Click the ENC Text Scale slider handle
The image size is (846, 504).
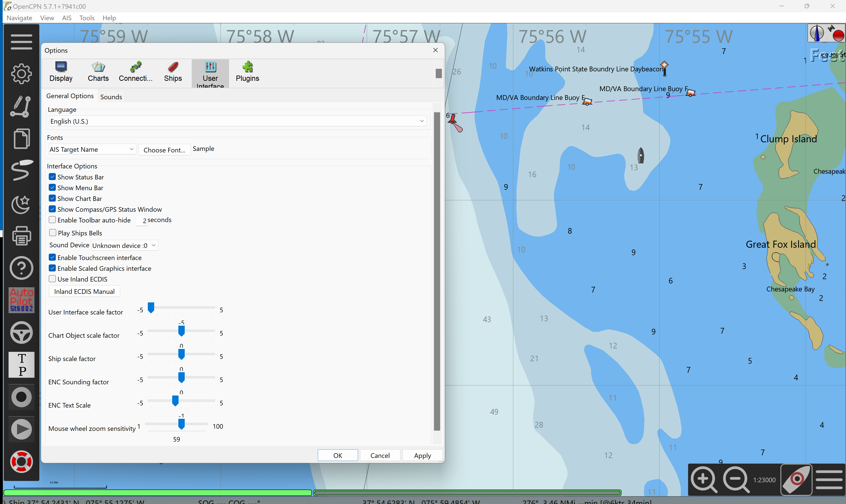[x=175, y=401]
